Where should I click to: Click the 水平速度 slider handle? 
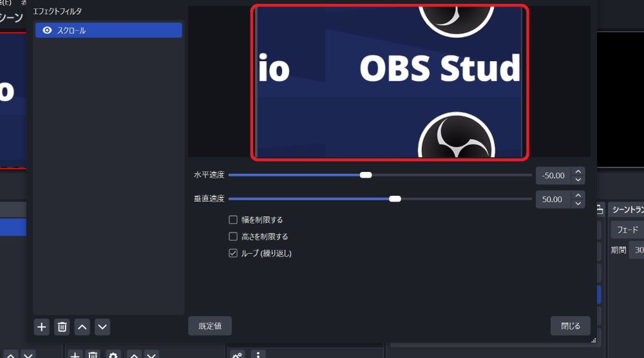point(366,175)
